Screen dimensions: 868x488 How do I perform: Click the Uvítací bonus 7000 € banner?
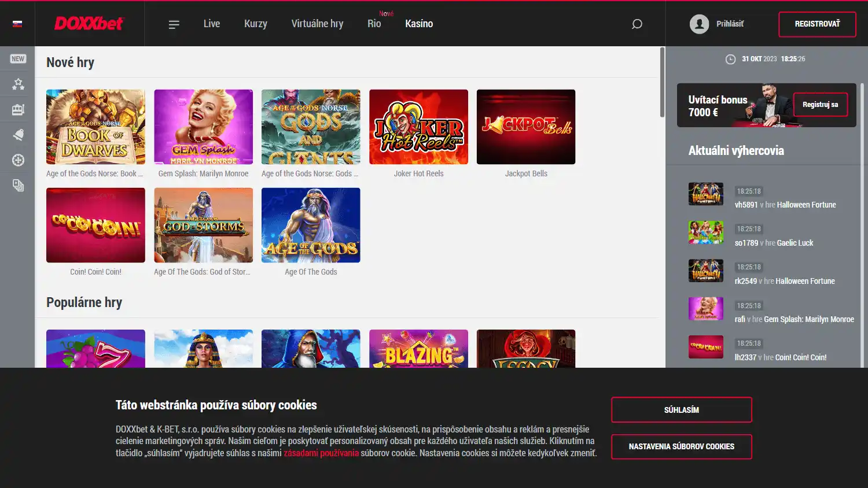tap(766, 105)
